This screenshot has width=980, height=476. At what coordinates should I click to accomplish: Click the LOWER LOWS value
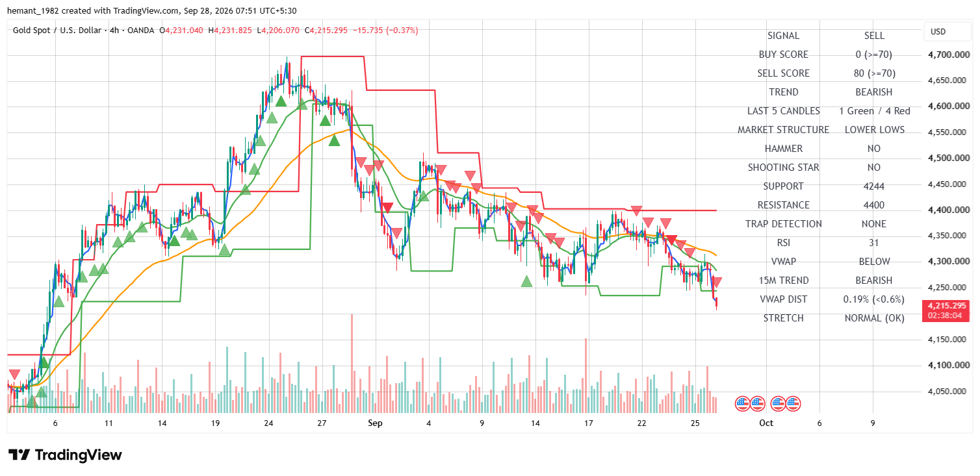874,130
